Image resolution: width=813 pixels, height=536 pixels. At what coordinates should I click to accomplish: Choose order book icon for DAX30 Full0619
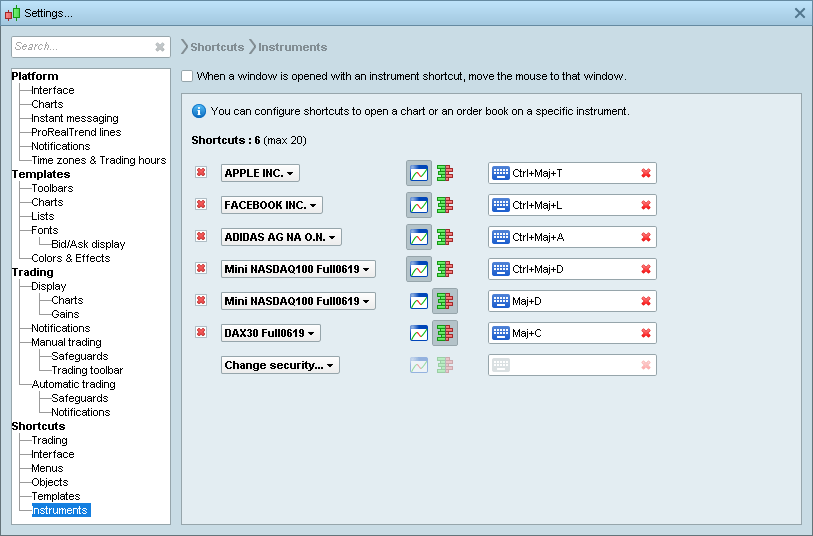pyautogui.click(x=445, y=333)
